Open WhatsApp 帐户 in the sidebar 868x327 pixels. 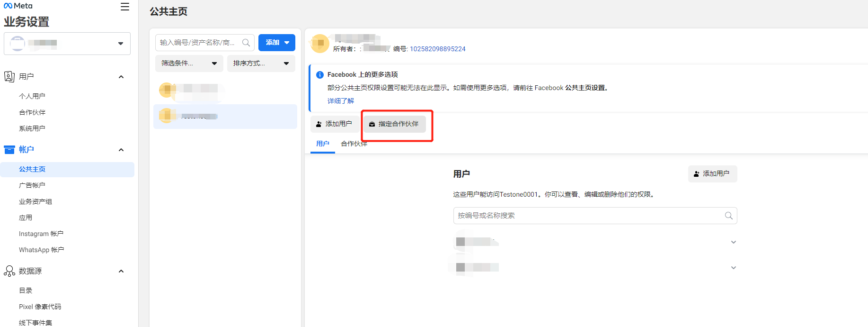click(42, 250)
